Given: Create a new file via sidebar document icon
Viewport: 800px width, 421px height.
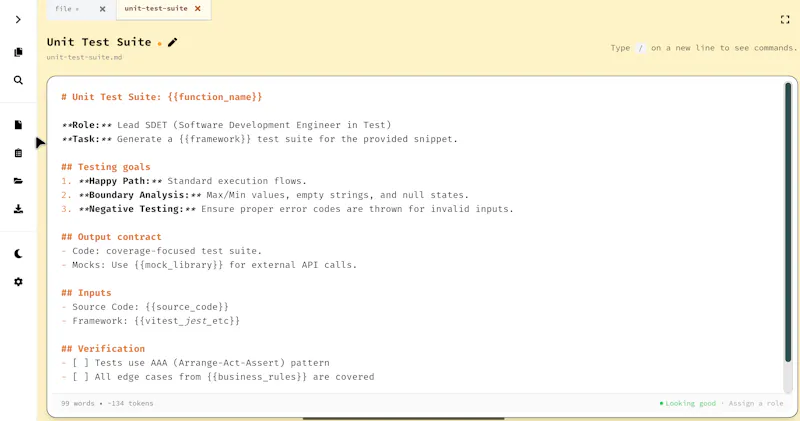Looking at the screenshot, I should coord(18,125).
